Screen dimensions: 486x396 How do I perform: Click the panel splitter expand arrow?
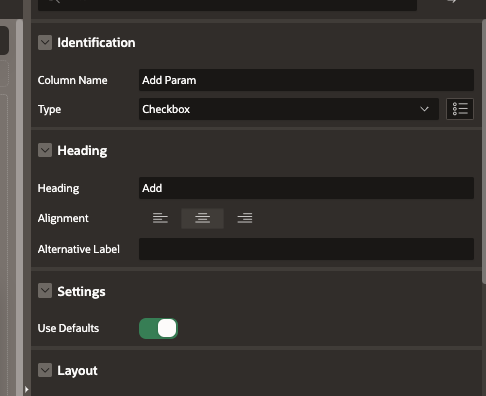pyautogui.click(x=27, y=389)
